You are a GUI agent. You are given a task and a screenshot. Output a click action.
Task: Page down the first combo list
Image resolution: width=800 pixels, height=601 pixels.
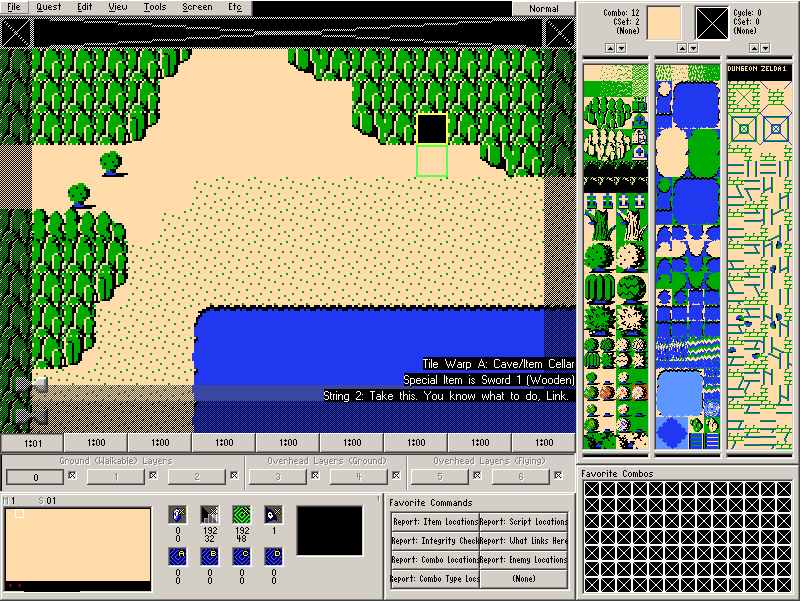coord(621,48)
